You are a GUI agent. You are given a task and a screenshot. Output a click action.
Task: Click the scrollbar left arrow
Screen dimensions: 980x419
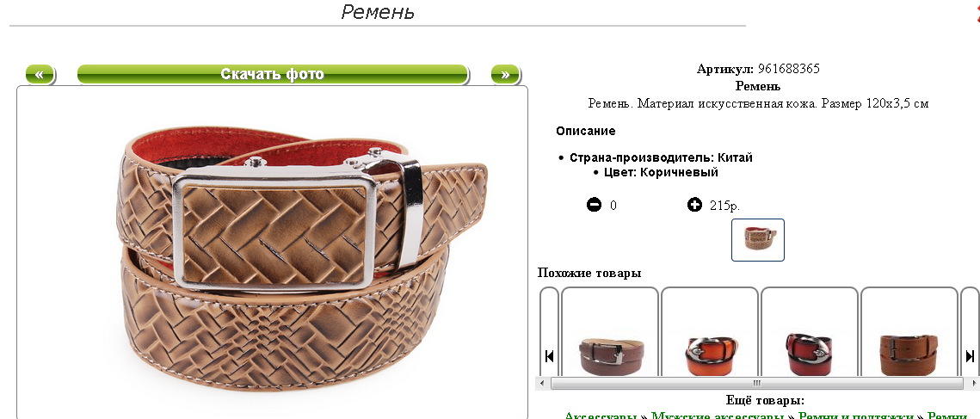(542, 383)
